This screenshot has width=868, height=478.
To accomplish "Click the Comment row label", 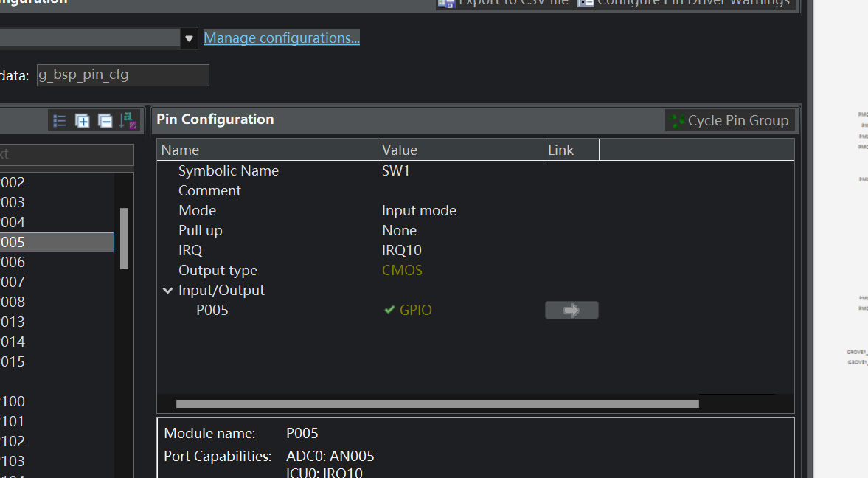I will [209, 190].
